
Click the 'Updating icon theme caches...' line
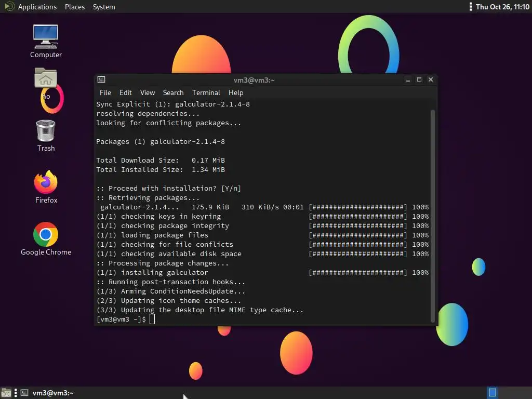169,301
